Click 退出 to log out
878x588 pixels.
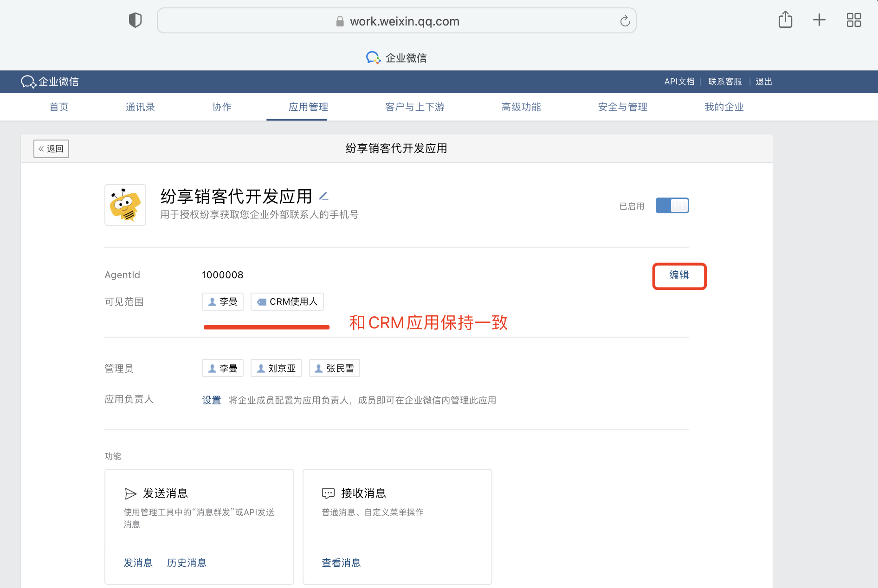pos(763,82)
